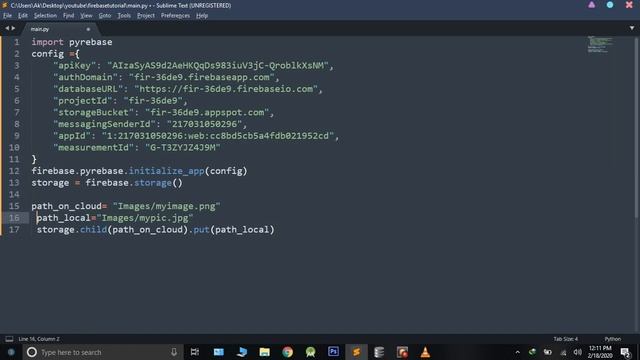640x360 pixels.
Task: Click "G-T3ZYJZ4J9M" value on line 10
Action: [x=183, y=147]
